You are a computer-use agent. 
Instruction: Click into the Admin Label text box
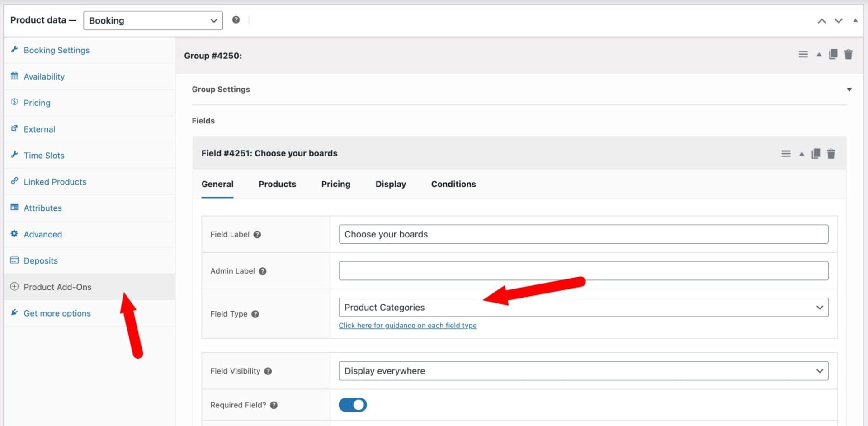(x=583, y=271)
